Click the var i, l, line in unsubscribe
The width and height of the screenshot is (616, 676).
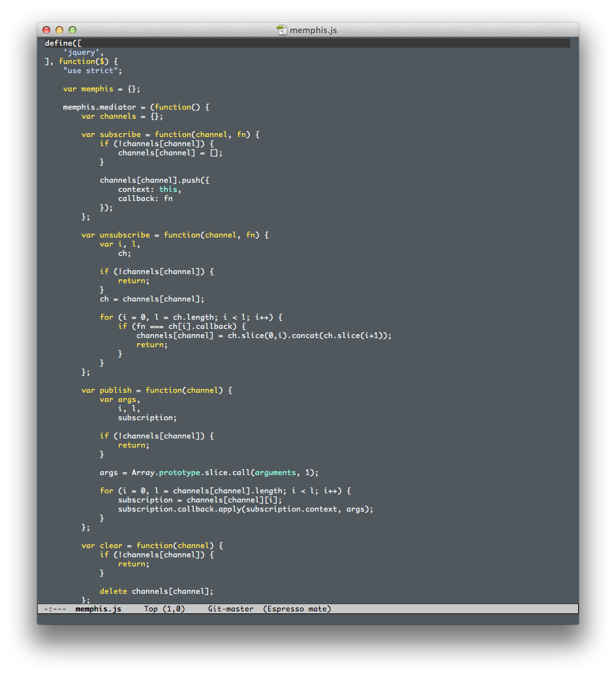tap(120, 244)
